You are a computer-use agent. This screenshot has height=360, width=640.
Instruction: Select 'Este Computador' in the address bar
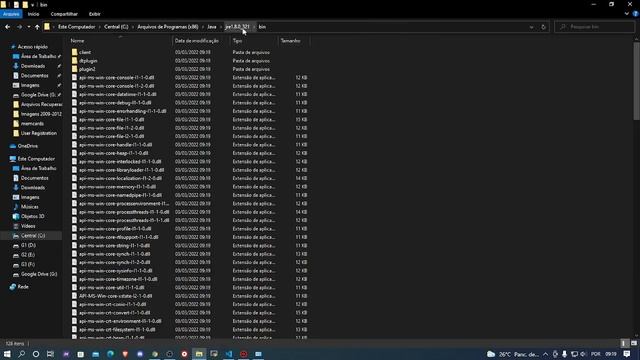point(76,27)
